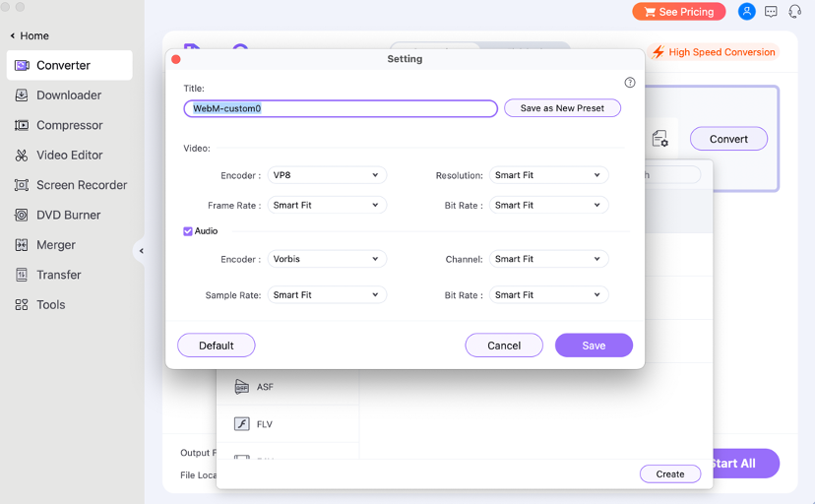Viewport: 815px width, 504px height.
Task: Open the Resolution Smart Fit dropdown
Action: [548, 175]
